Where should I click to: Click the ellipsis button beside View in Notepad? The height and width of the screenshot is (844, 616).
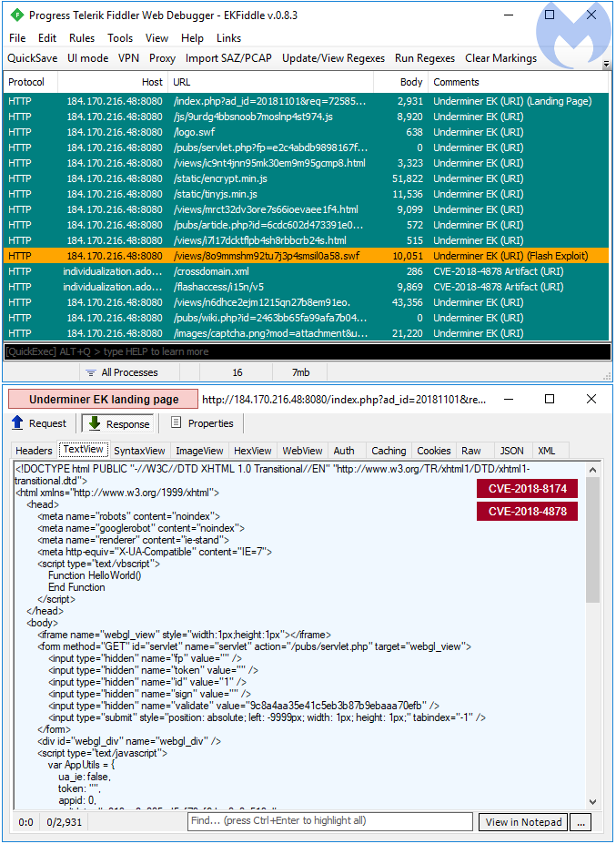pos(581,822)
